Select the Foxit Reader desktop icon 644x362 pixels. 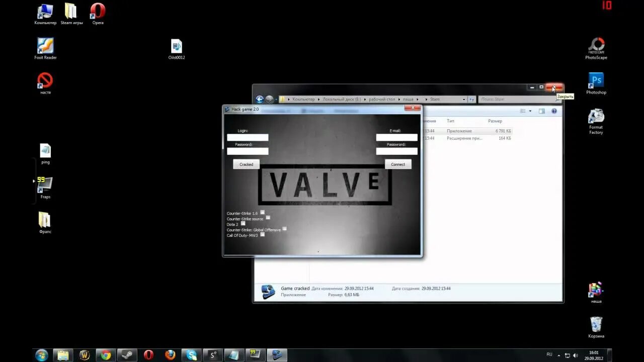click(x=45, y=49)
